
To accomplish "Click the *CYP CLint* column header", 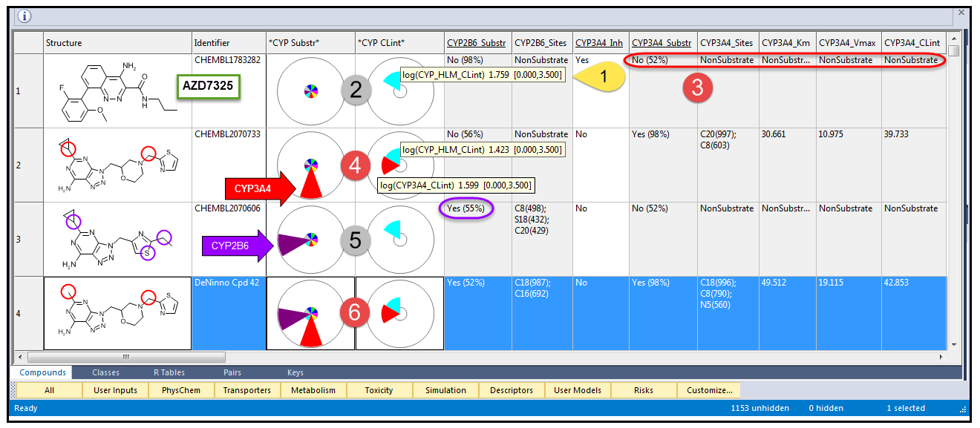I will click(x=399, y=42).
